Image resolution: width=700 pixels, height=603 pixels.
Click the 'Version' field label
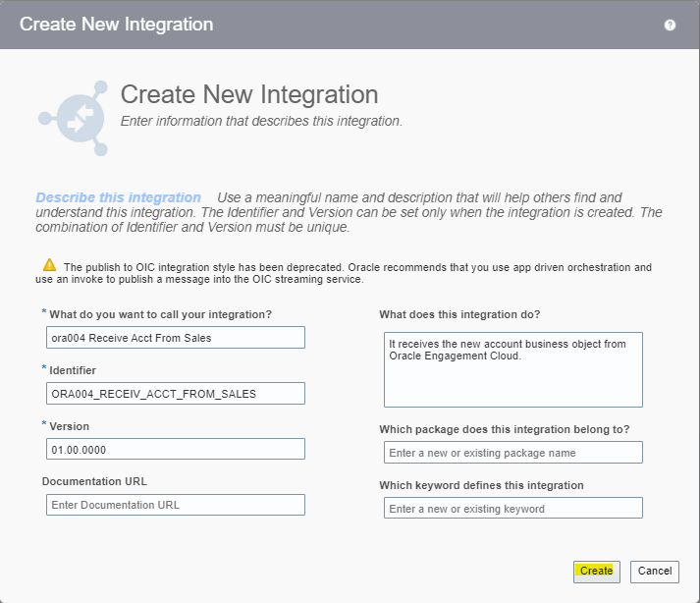pos(69,426)
